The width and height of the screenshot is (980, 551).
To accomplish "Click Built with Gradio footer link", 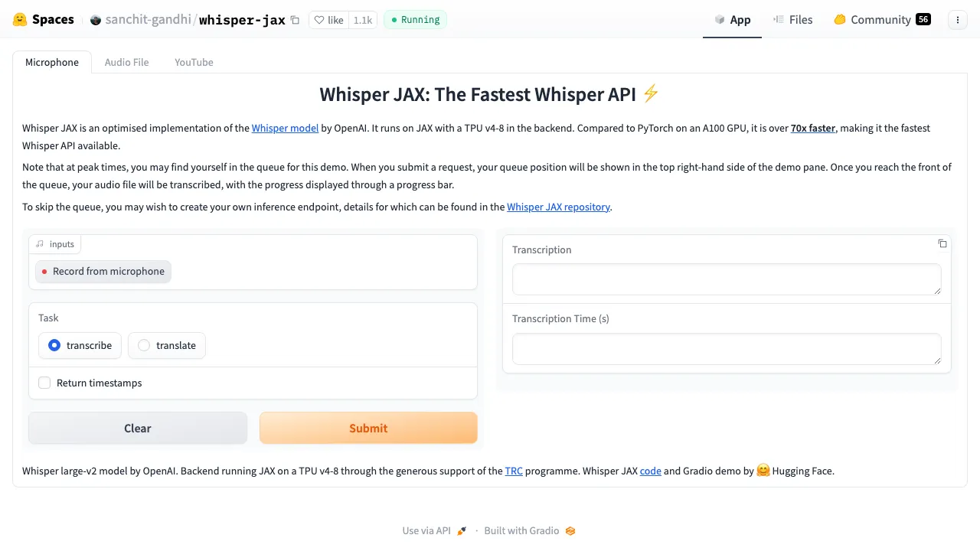I will point(530,530).
